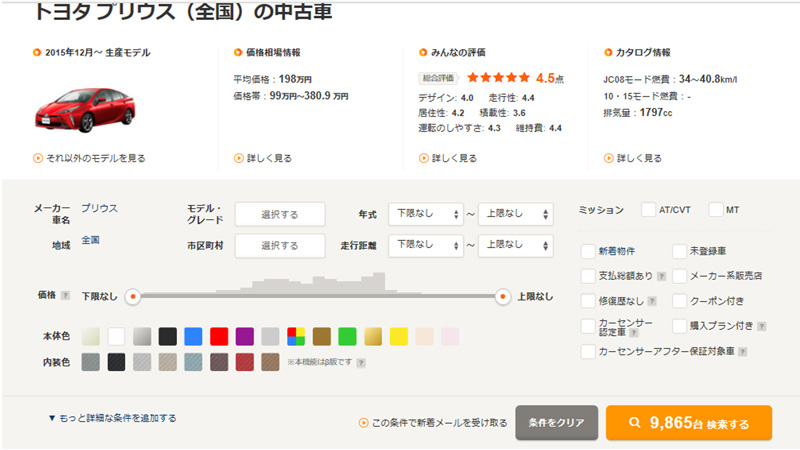800x450 pixels.
Task: Click help icon beside カーセンサーアフター保証対象車
Action: [x=743, y=352]
